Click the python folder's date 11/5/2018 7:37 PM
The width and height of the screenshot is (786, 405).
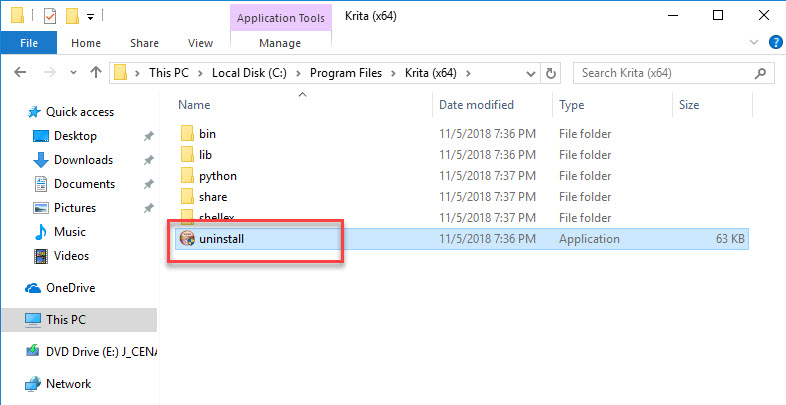[487, 176]
